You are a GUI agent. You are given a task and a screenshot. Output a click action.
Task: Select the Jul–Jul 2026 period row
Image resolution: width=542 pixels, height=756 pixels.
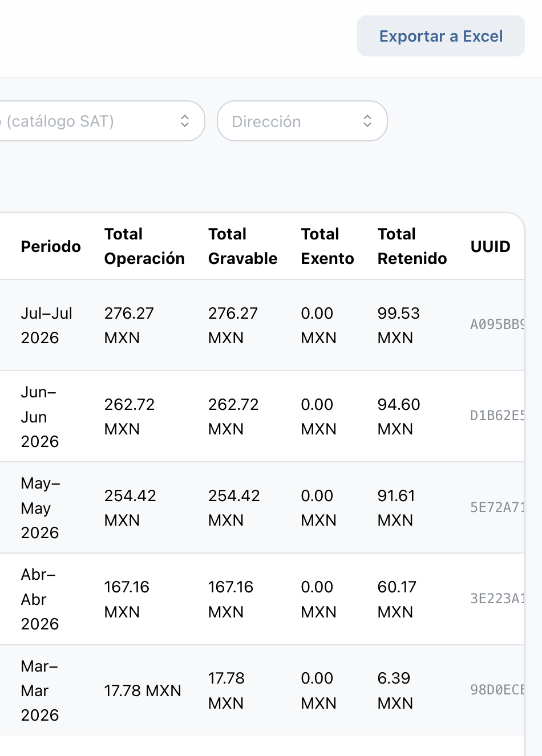262,325
